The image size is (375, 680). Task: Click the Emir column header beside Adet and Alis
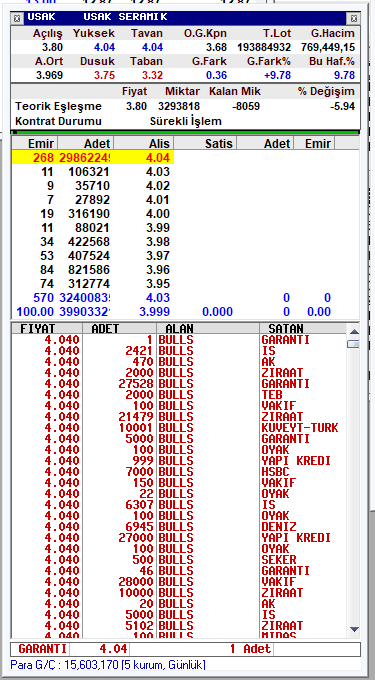click(35, 144)
